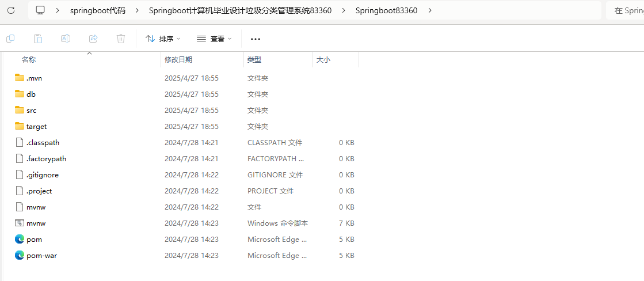Select the .gitignore file icon
644x281 pixels.
pos(20,174)
